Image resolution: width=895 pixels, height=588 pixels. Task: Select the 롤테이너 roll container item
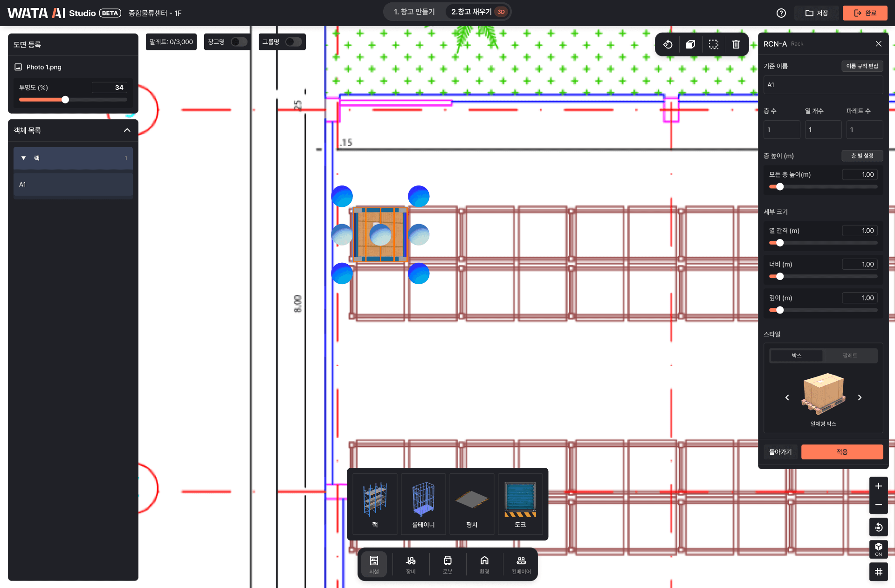tap(423, 504)
